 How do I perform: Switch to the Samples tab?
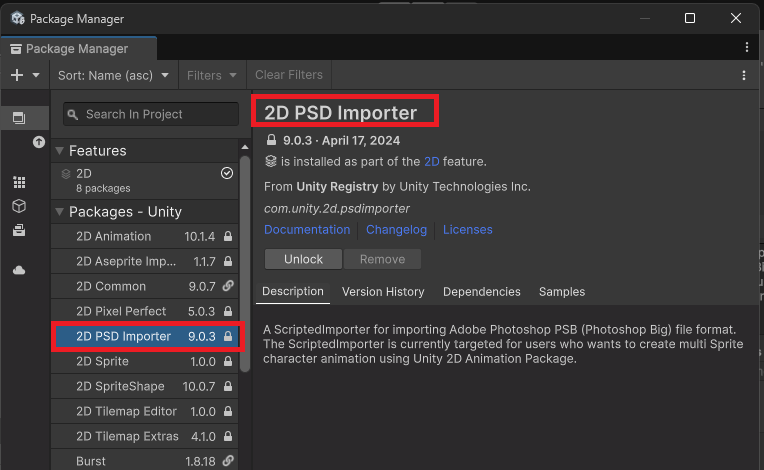click(x=562, y=292)
